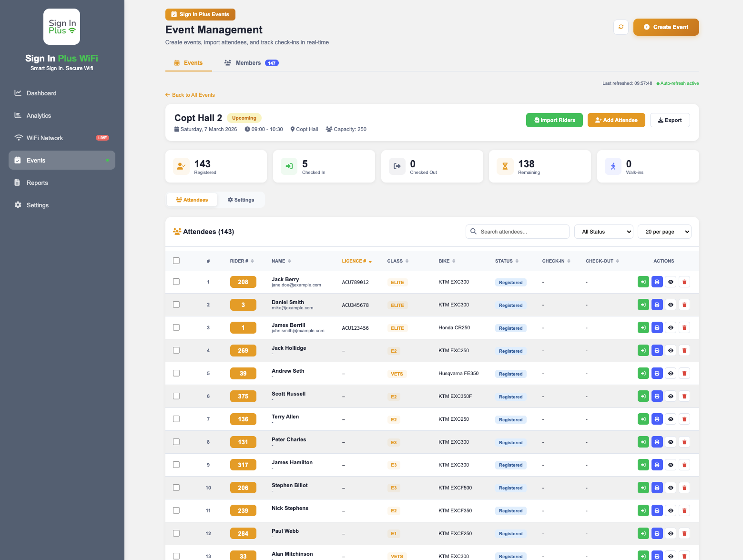Select the checkbox for Jack Berry

[x=176, y=282]
